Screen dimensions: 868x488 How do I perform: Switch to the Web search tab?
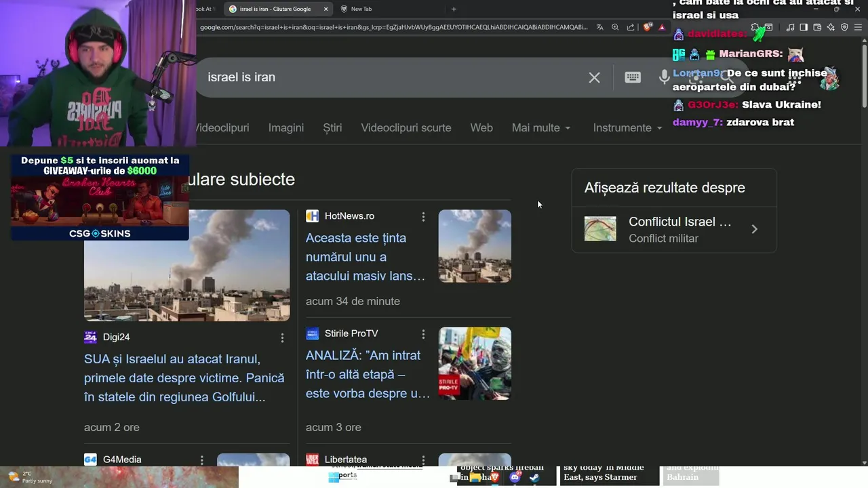[481, 128]
